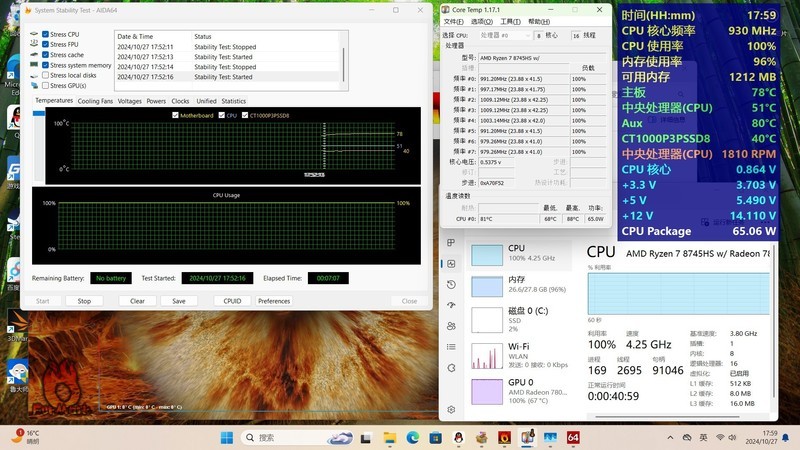Switch to AIDA64 on taskbar

(x=573, y=438)
